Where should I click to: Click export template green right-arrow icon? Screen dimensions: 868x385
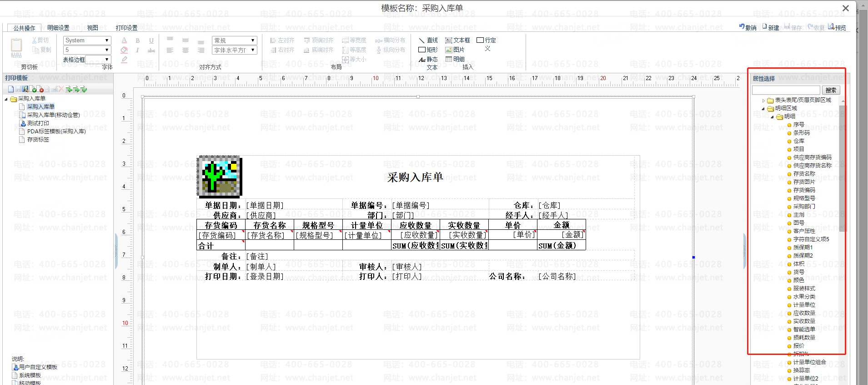click(x=76, y=89)
